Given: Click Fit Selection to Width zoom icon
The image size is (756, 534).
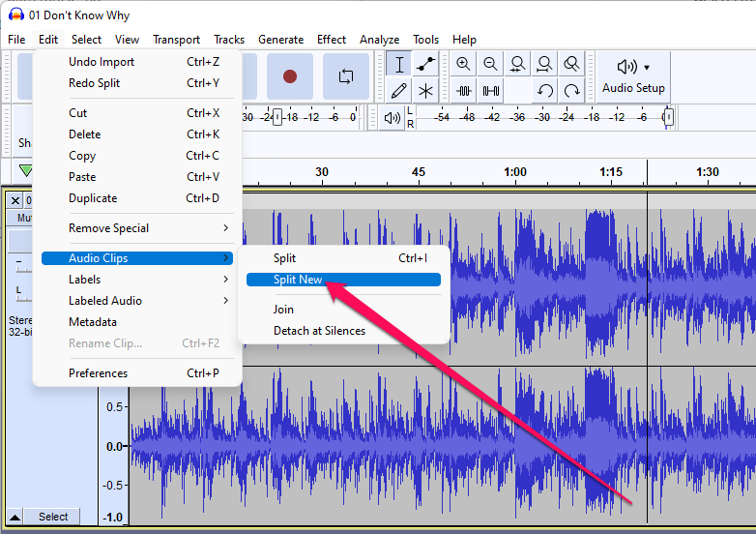Looking at the screenshot, I should 517,64.
